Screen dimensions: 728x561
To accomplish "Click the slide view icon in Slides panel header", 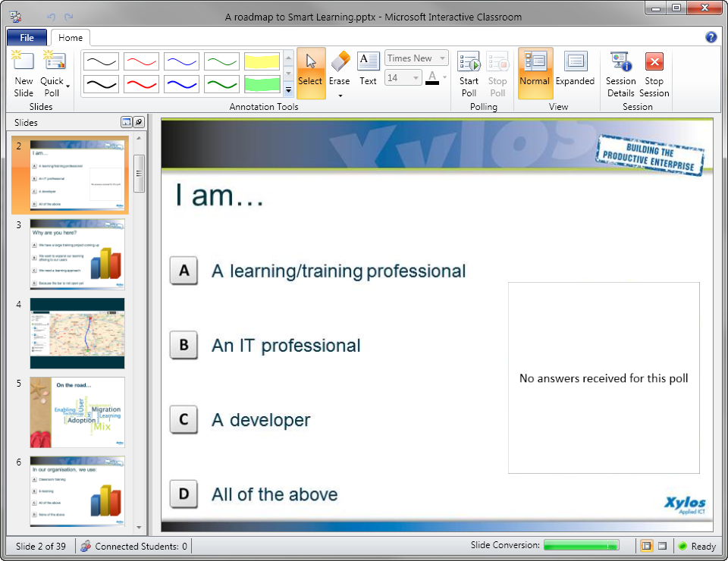I will point(127,122).
